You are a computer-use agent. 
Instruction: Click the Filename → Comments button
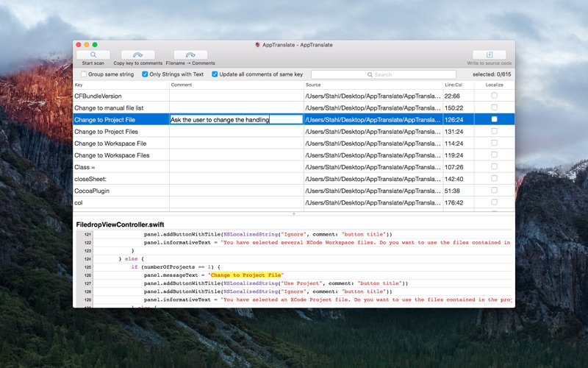190,54
